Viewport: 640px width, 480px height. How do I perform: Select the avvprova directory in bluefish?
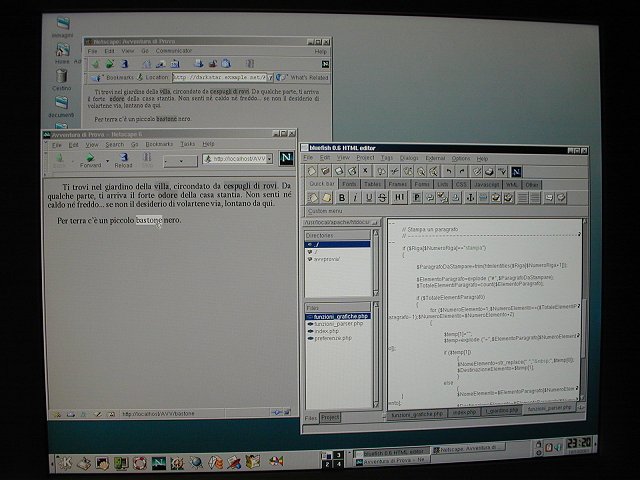(x=325, y=259)
